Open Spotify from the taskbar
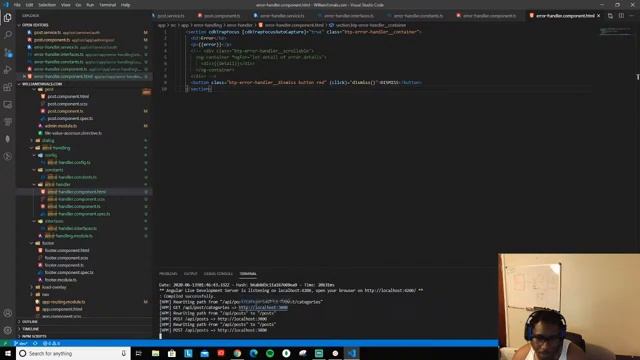 click(x=270, y=353)
